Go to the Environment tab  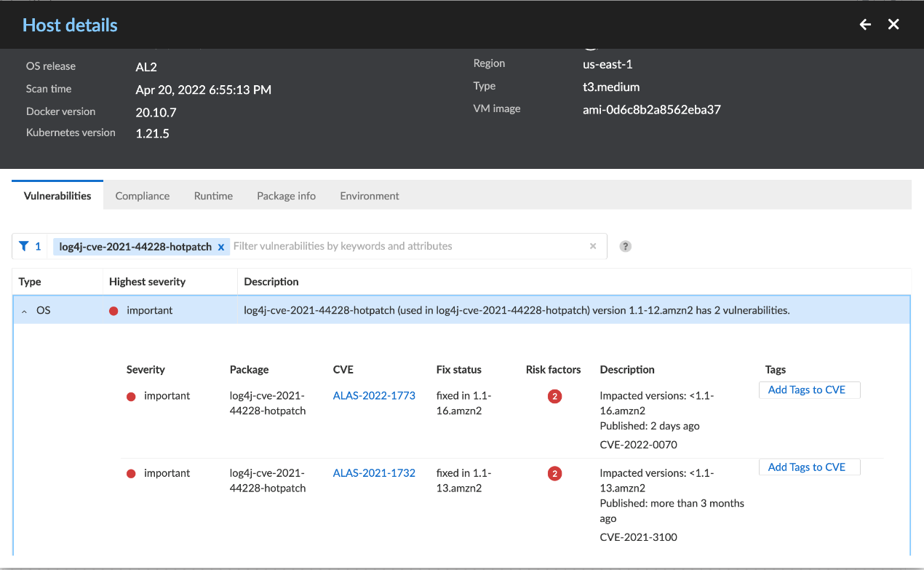point(370,196)
